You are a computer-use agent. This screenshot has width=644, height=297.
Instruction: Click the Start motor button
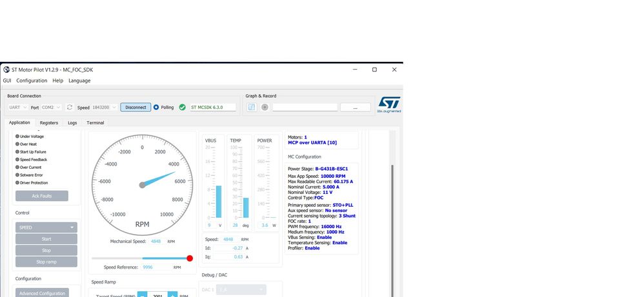[46, 239]
